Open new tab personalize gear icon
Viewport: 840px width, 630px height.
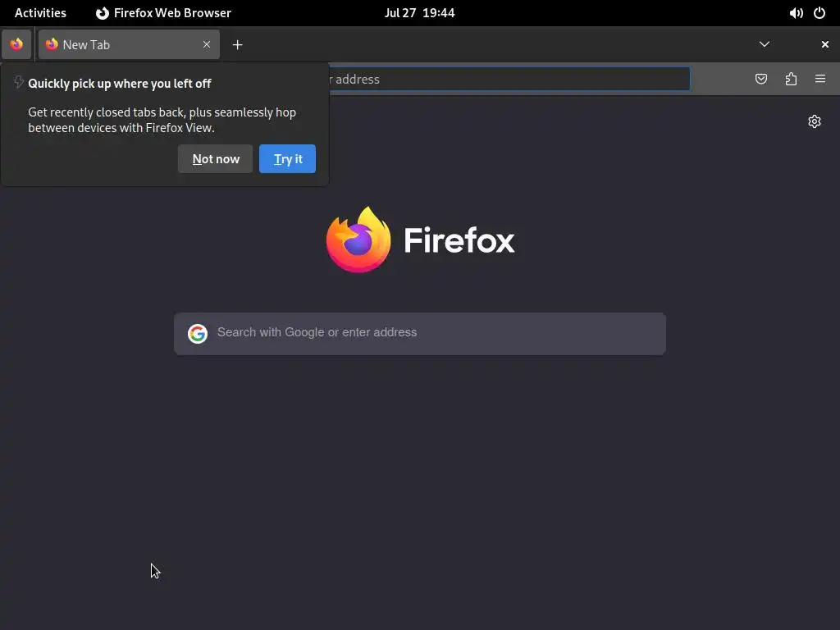815,121
